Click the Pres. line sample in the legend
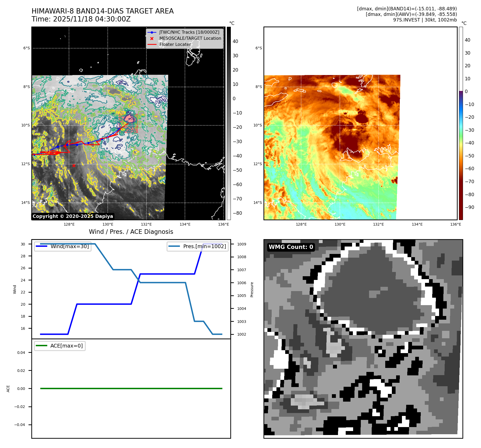 pos(174,246)
